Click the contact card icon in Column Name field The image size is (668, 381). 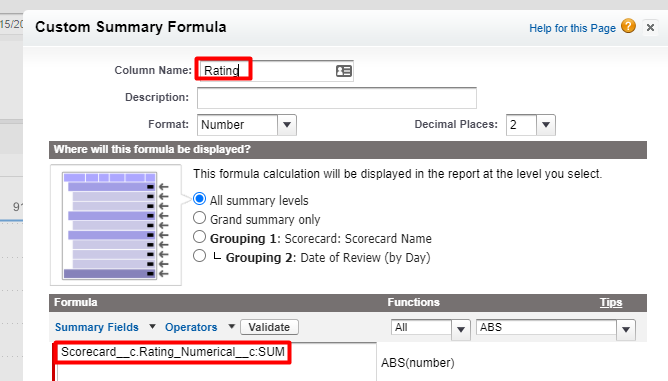(344, 71)
